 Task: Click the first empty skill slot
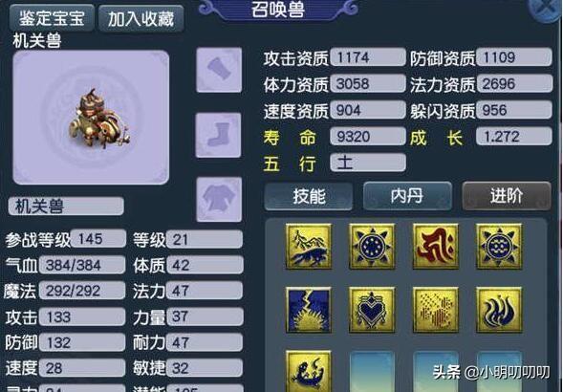pyautogui.click(x=372, y=371)
